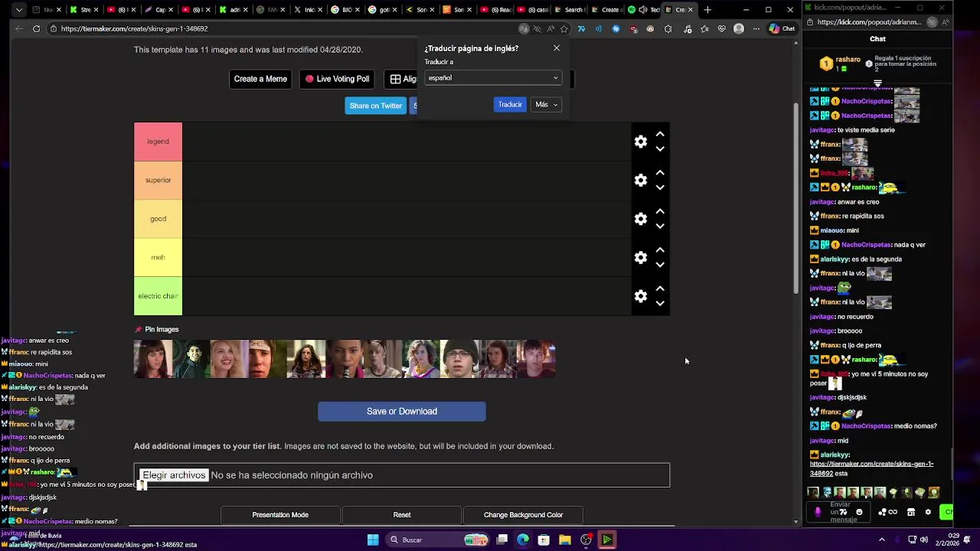Open settings gear for meh tier row
Screen dimensions: 980x551
point(641,258)
